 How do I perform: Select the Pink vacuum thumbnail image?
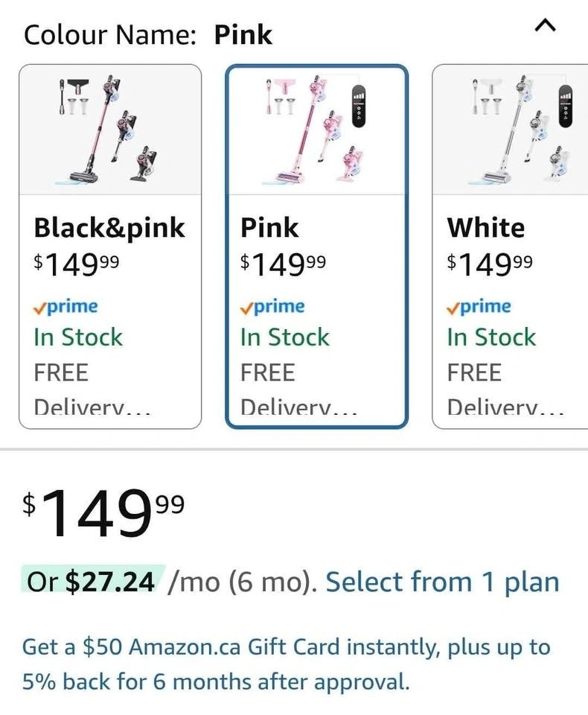[316, 130]
